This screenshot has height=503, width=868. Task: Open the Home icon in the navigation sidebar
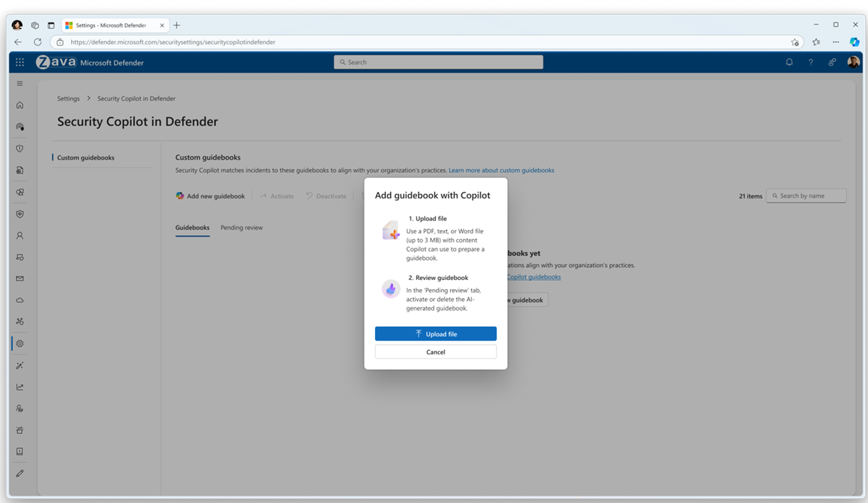coord(20,105)
